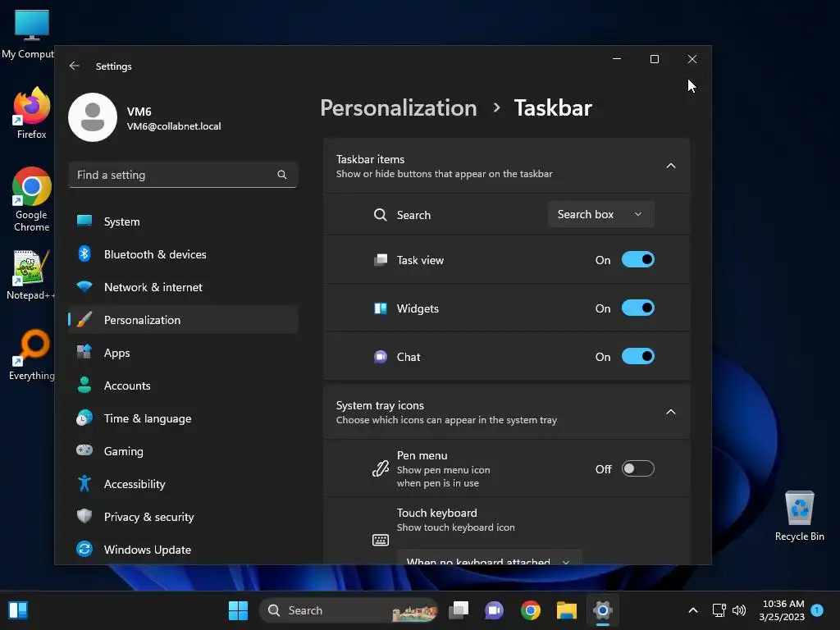This screenshot has height=630, width=840.
Task: Click the VM6@collabnet.local account text
Action: point(174,126)
